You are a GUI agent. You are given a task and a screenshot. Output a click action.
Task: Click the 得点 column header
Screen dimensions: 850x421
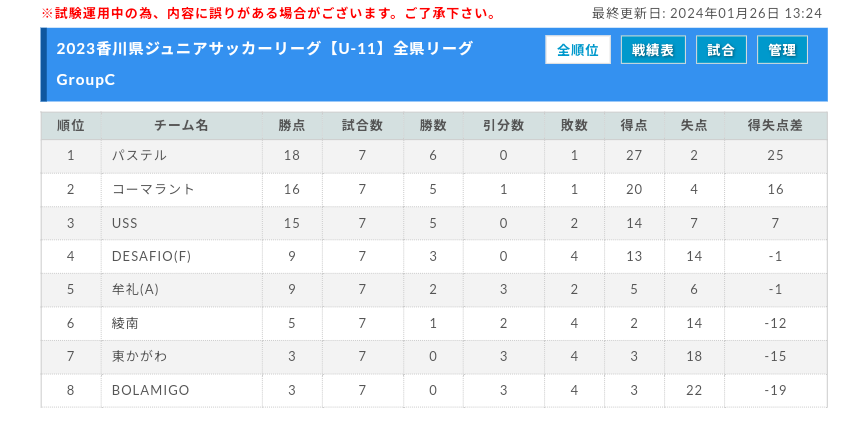(x=634, y=126)
